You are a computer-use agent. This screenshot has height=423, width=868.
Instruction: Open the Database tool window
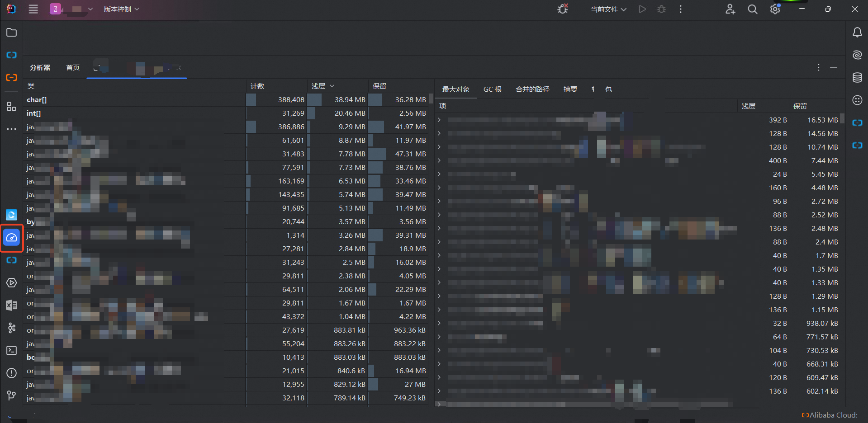point(857,78)
